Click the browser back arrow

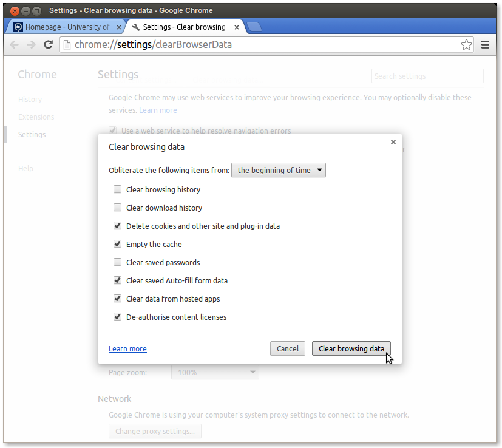[x=15, y=44]
